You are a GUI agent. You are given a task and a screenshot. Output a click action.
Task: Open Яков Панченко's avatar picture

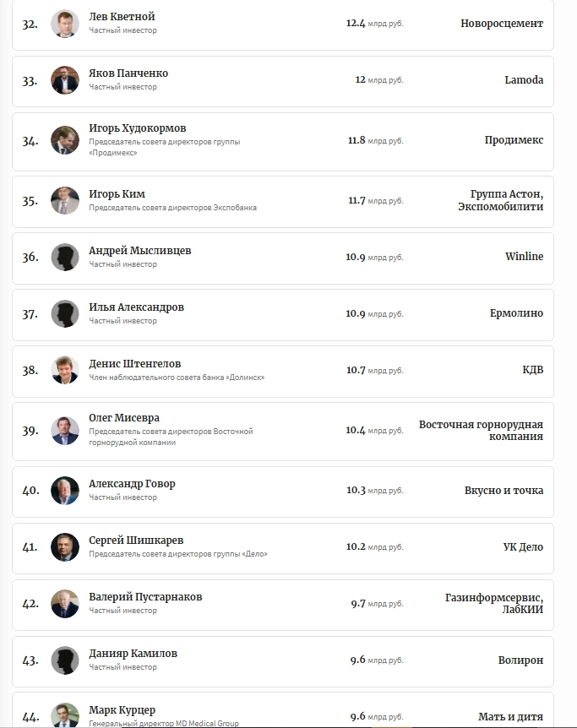(65, 80)
